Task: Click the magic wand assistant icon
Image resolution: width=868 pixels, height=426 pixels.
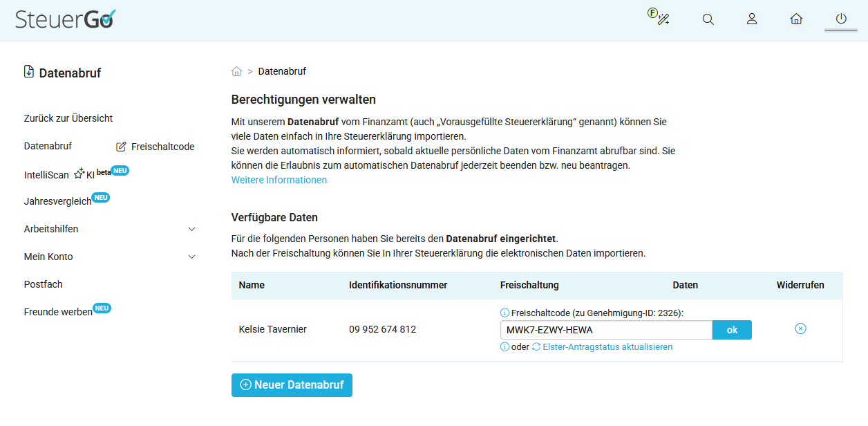Action: coord(659,18)
